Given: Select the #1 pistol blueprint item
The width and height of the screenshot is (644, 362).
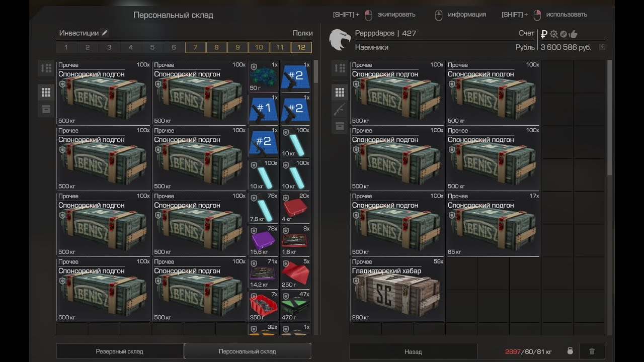Looking at the screenshot, I should pos(263,109).
